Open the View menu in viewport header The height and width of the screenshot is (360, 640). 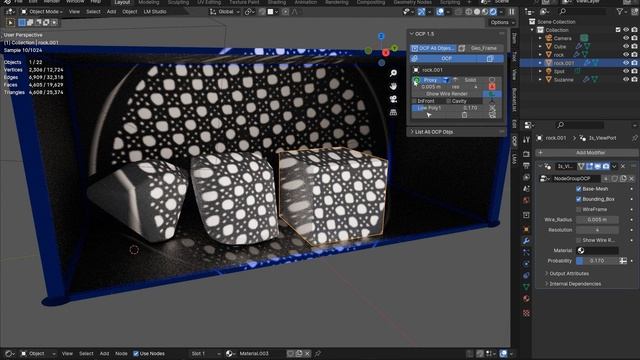(x=74, y=12)
